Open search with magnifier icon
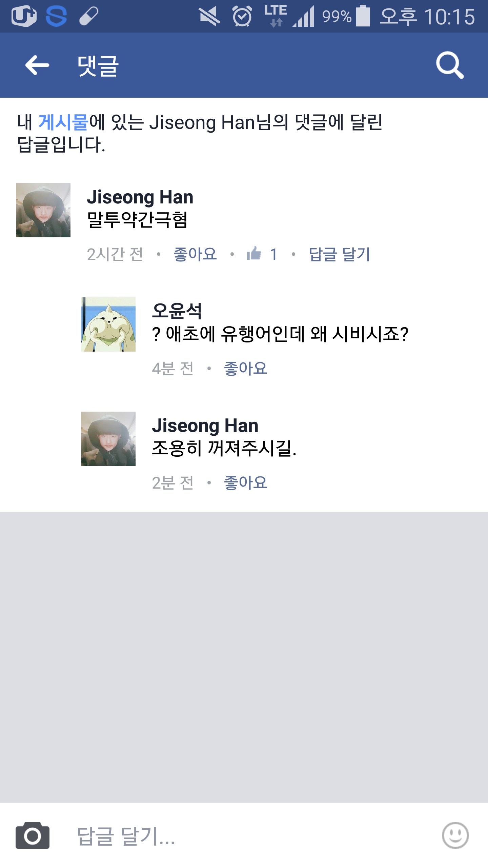 (450, 65)
